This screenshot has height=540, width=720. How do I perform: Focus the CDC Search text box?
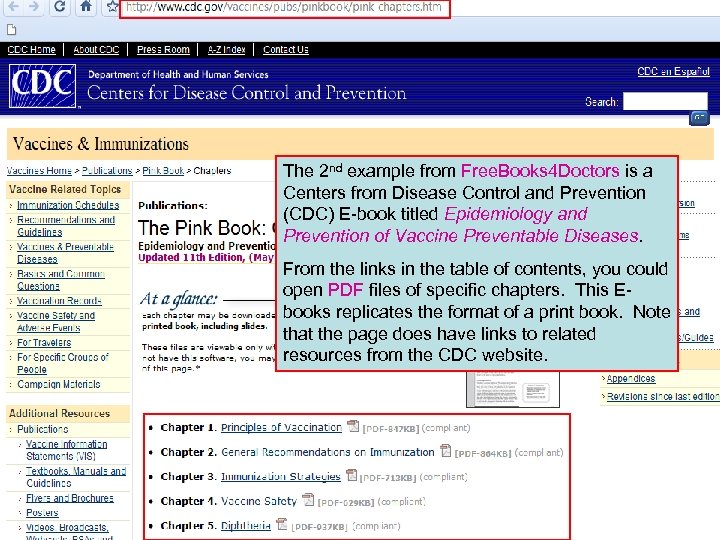pyautogui.click(x=665, y=101)
